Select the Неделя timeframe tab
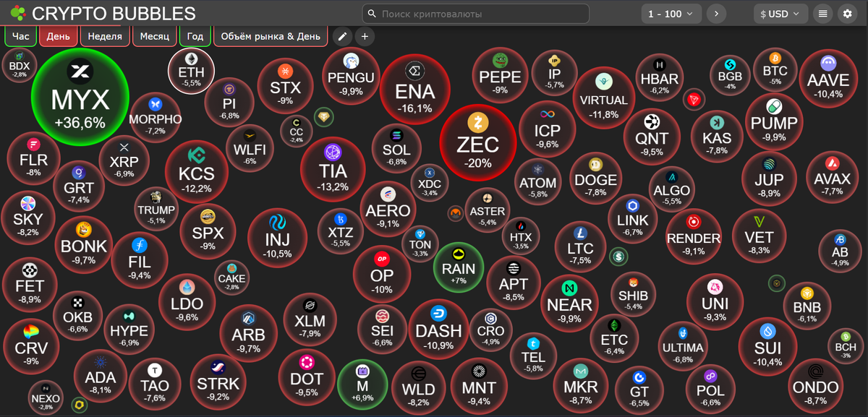Image resolution: width=868 pixels, height=417 pixels. tap(105, 36)
